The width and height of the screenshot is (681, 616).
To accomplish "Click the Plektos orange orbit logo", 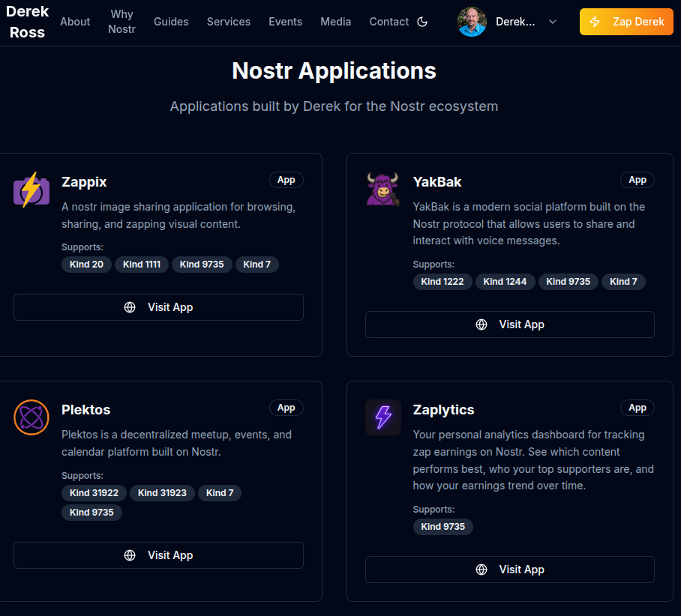I will coord(31,417).
